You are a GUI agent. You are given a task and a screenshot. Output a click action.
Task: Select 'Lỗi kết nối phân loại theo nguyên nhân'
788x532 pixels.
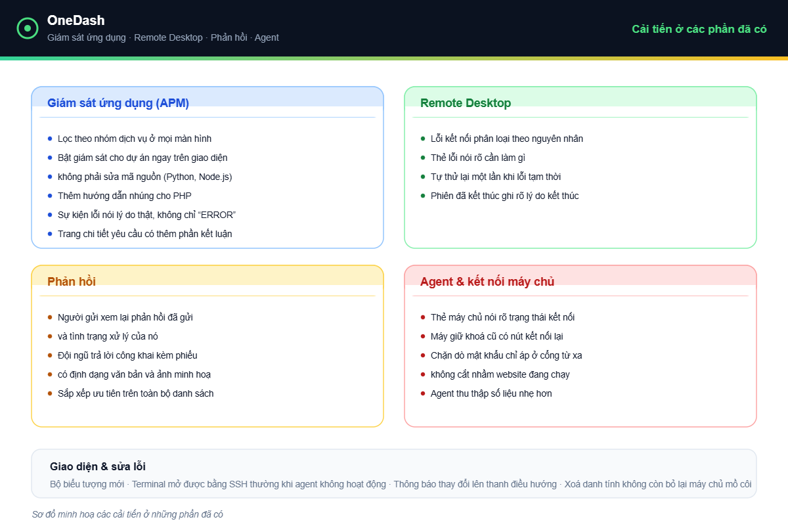tap(507, 139)
